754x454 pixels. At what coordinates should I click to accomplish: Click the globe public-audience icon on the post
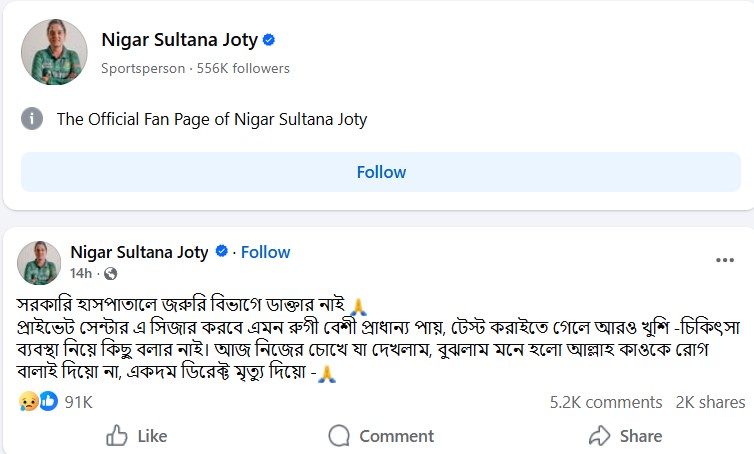tap(109, 273)
